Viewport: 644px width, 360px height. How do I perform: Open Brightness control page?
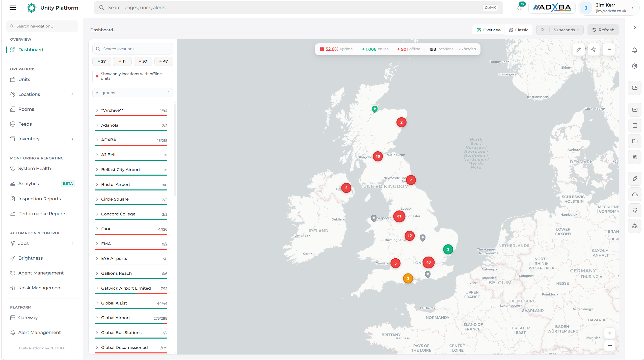coord(42,258)
